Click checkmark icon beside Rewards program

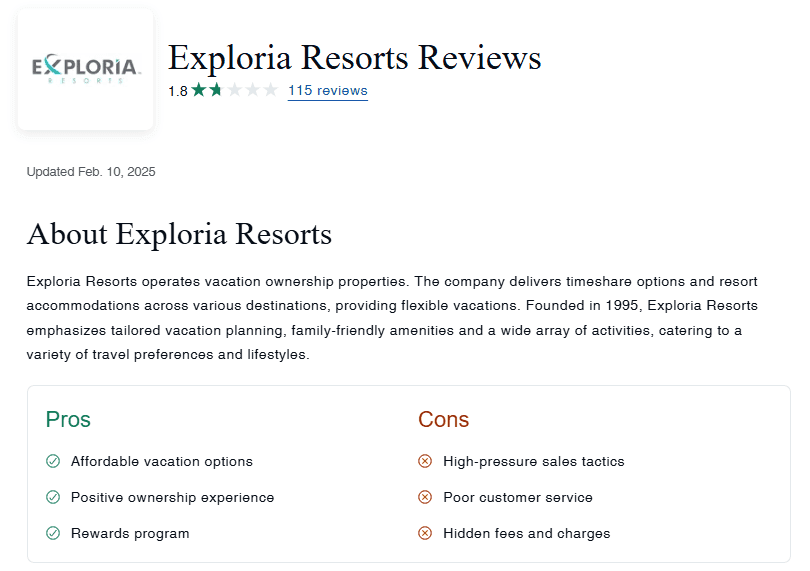(x=53, y=533)
